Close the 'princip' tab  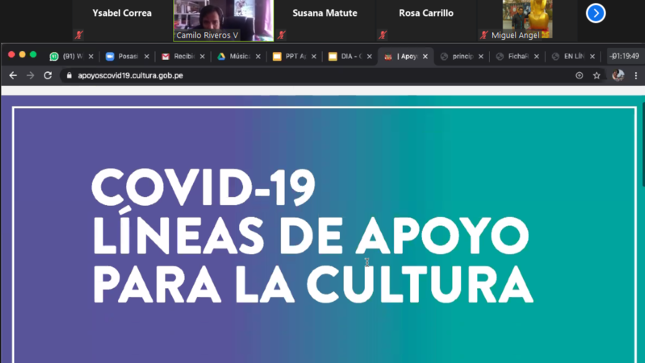[x=481, y=56]
